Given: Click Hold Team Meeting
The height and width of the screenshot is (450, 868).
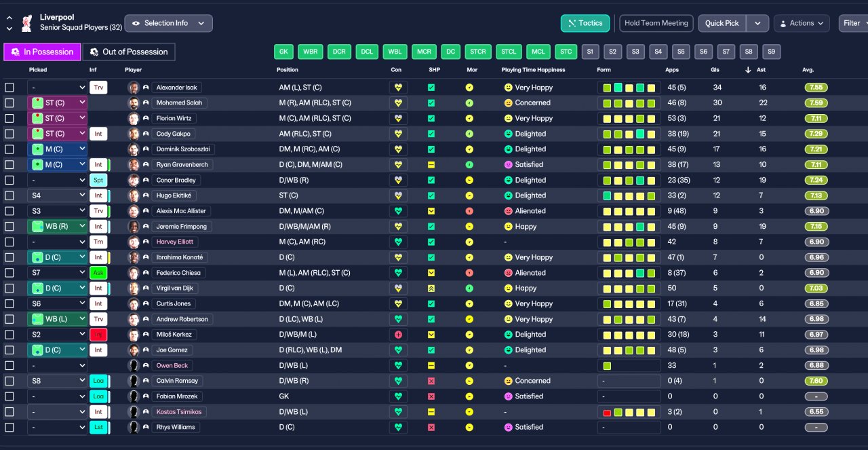Looking at the screenshot, I should (x=656, y=23).
